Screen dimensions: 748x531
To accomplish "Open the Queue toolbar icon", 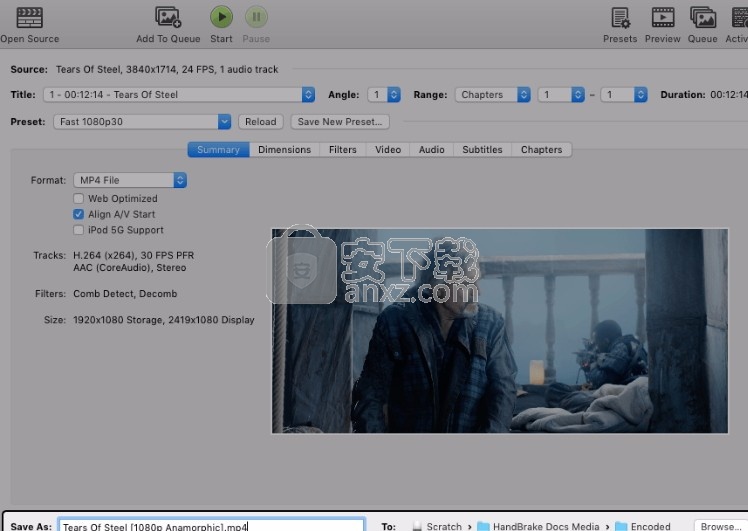I will [703, 18].
